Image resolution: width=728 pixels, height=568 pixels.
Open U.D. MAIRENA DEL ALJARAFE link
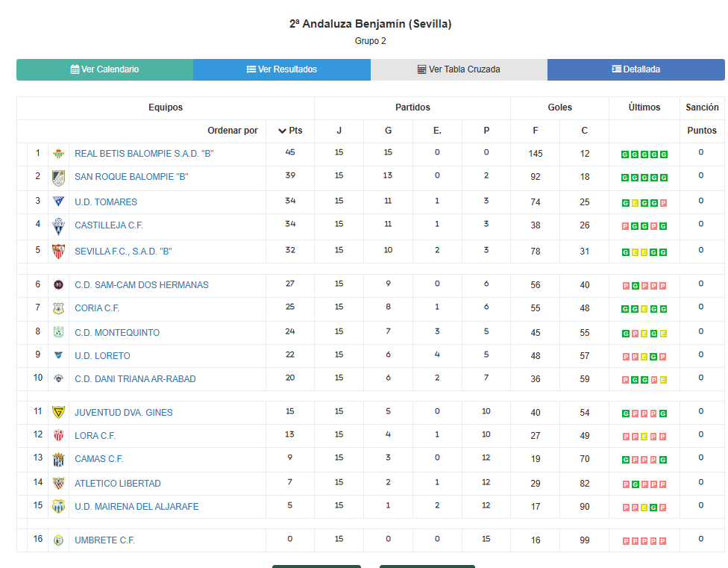[x=136, y=507]
